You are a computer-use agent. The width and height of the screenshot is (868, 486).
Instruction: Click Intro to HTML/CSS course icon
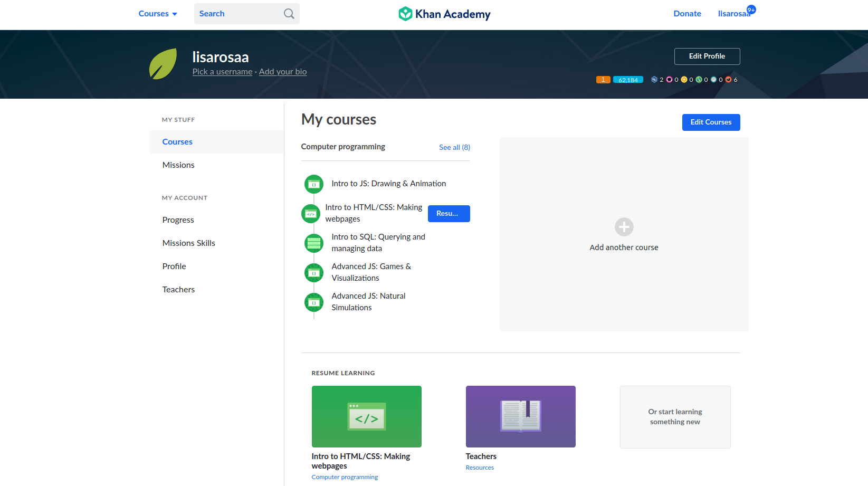(x=311, y=214)
